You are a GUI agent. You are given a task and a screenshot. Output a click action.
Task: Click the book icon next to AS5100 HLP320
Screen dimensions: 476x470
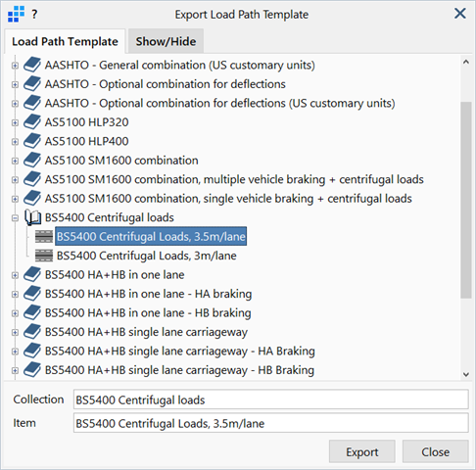coord(32,122)
